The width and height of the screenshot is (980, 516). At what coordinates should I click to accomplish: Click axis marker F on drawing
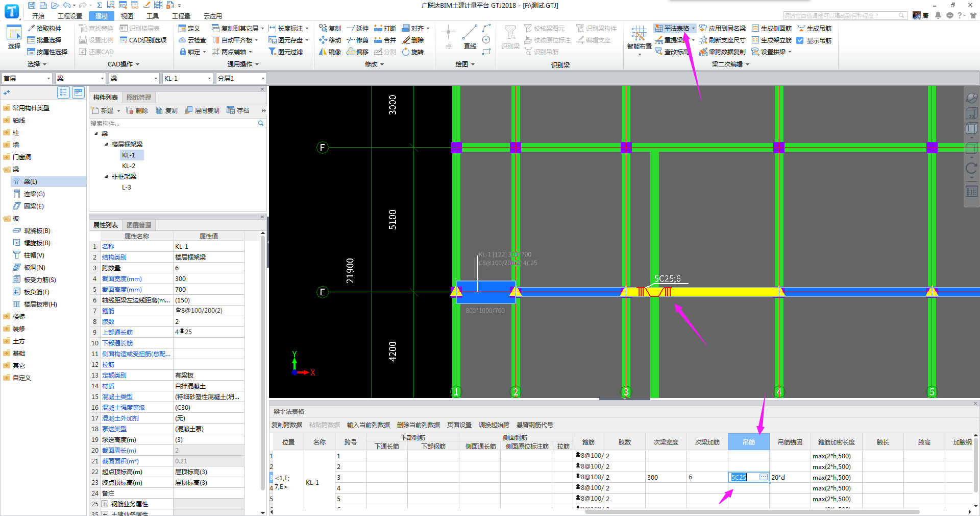click(x=322, y=148)
